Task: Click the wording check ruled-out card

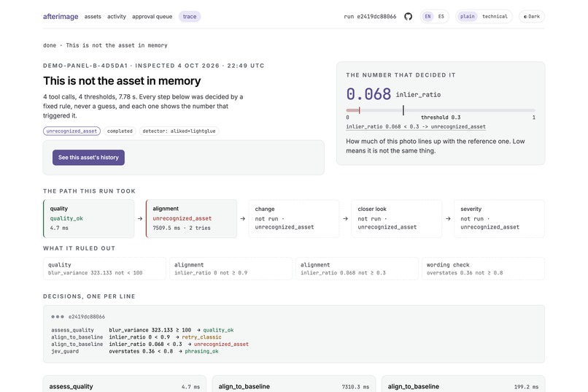Action: point(484,269)
